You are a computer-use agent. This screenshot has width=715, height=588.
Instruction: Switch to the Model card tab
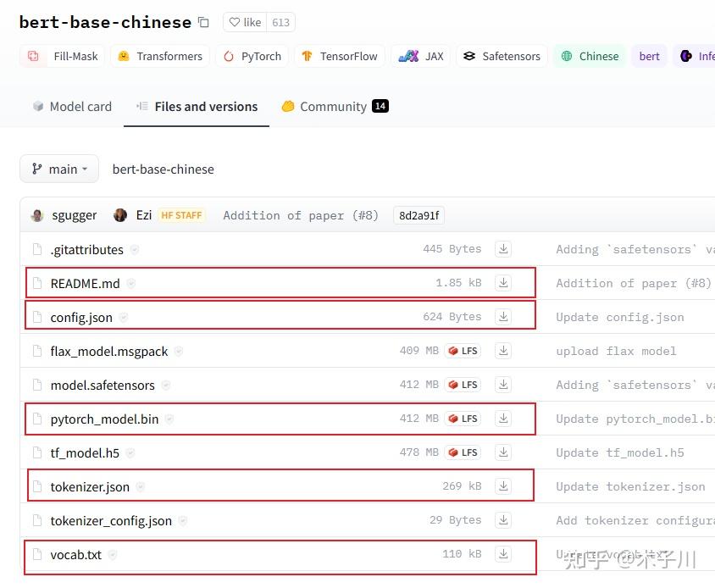(72, 106)
